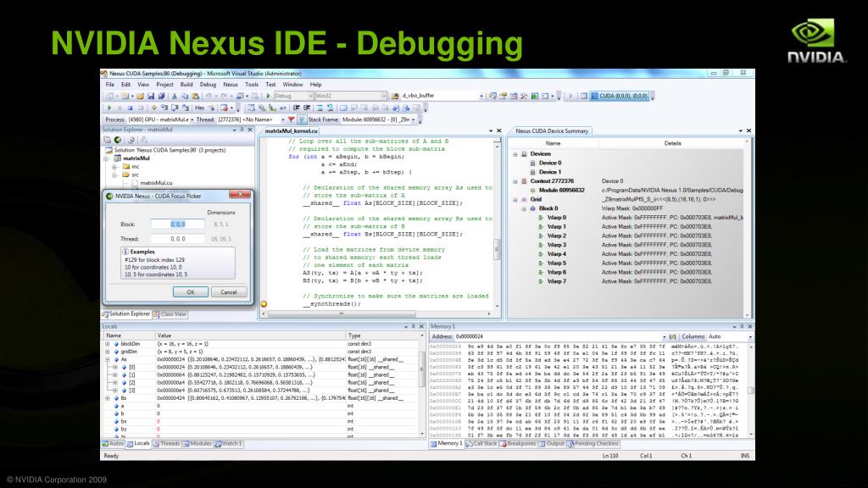868x488 pixels.
Task: Open the Tools menu
Action: click(x=252, y=85)
